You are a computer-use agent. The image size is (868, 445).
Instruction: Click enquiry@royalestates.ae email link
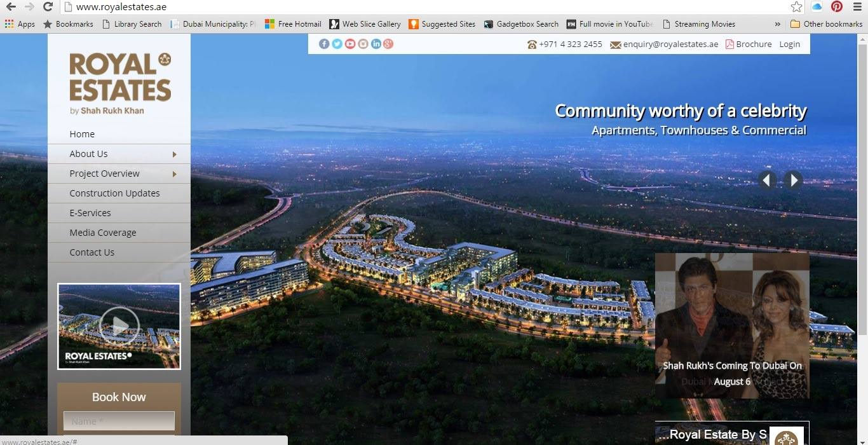click(671, 44)
